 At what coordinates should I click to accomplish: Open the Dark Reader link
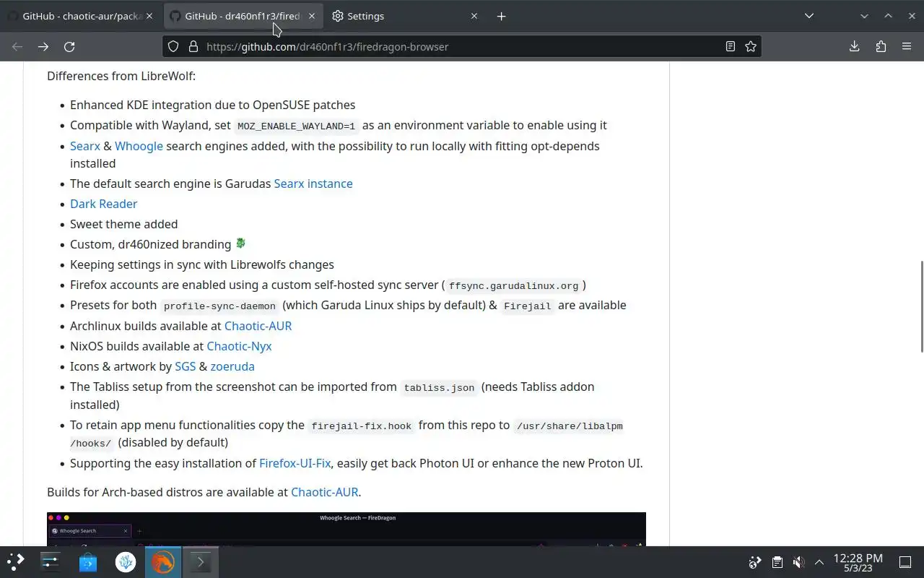(103, 204)
